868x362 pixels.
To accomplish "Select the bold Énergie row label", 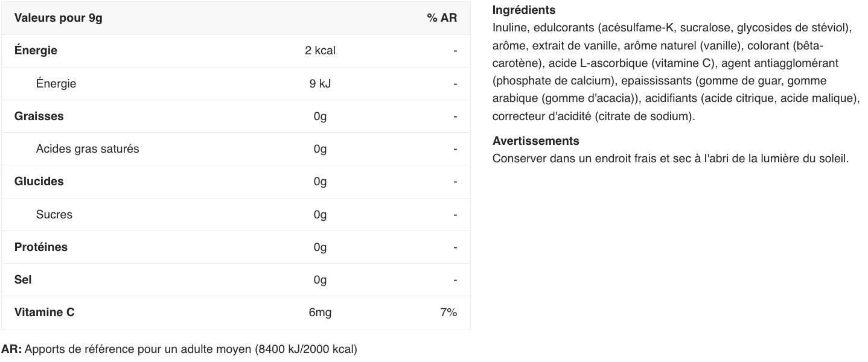I will (36, 50).
